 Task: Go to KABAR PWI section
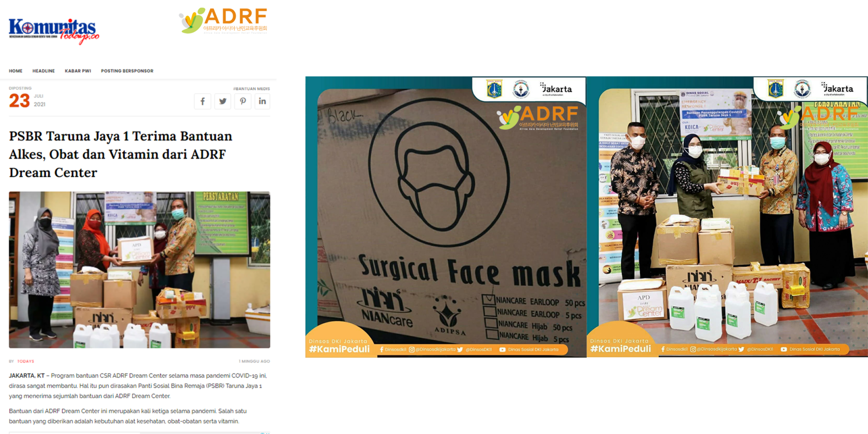coord(78,71)
